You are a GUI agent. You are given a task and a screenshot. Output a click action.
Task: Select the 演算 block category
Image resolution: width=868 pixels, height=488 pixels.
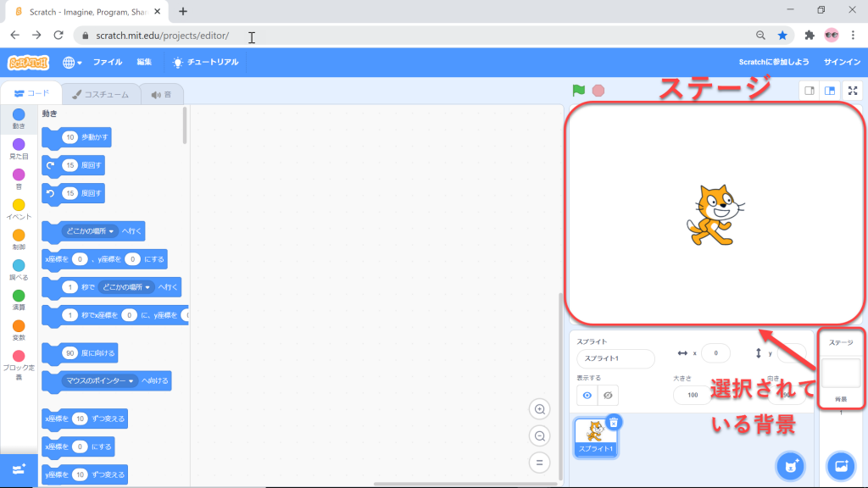pos(19,300)
